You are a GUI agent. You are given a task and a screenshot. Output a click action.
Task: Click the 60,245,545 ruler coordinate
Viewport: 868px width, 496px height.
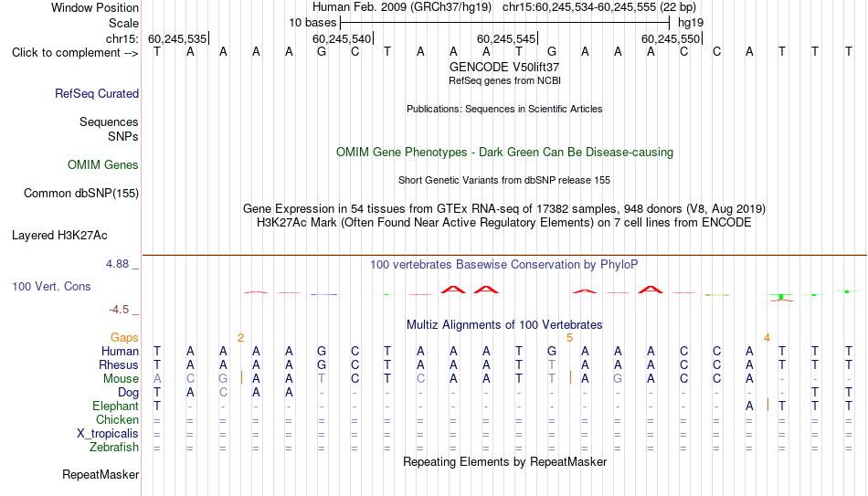click(x=506, y=38)
